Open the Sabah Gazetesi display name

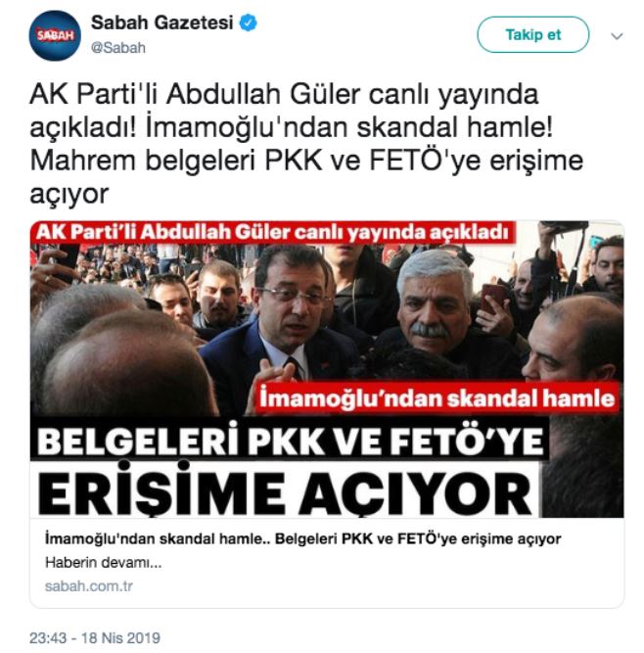[x=161, y=23]
